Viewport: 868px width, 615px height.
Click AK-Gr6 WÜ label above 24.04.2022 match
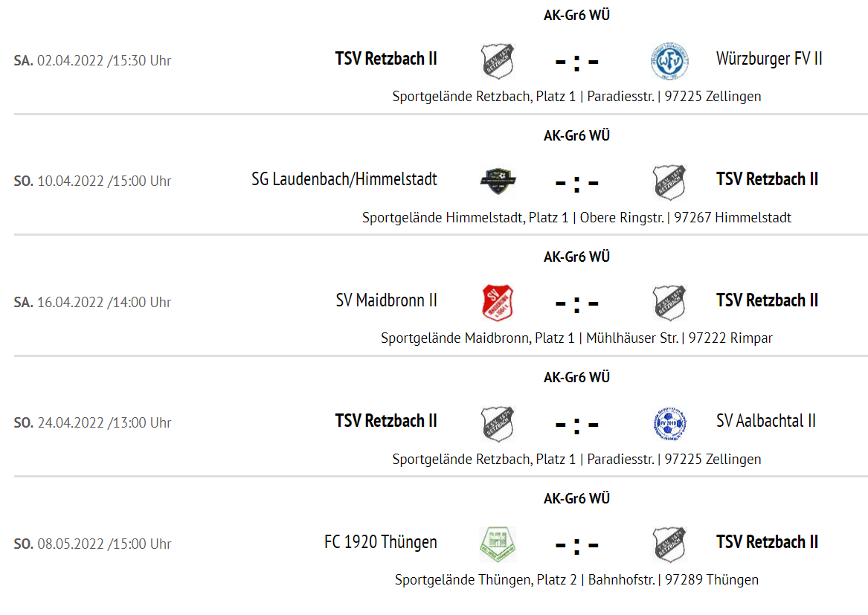(576, 378)
